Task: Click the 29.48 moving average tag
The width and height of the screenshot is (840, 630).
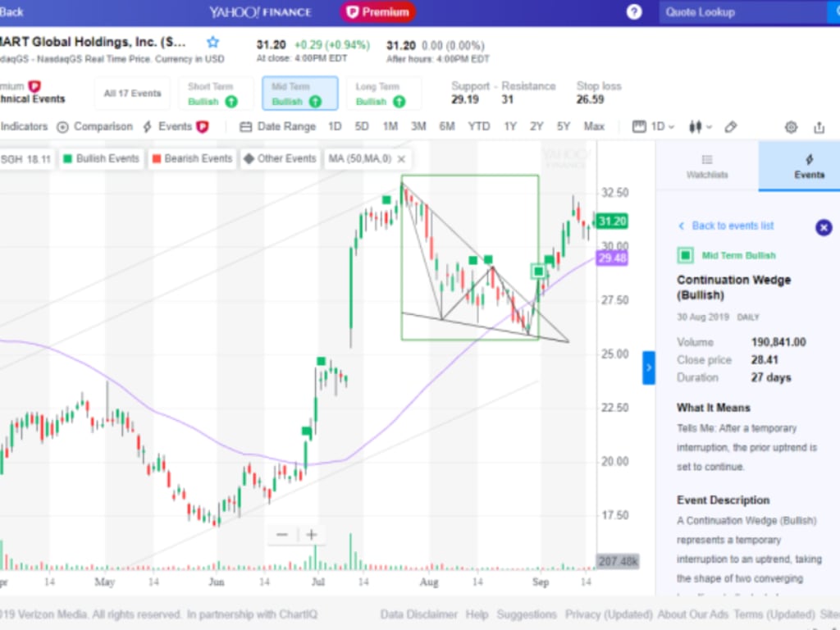Action: [612, 258]
